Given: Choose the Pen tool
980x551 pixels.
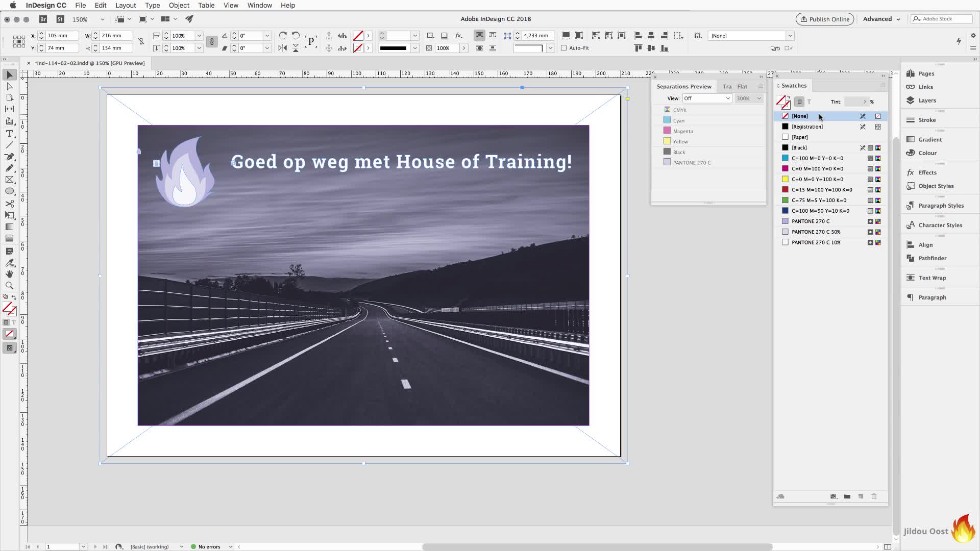Looking at the screenshot, I should (9, 157).
